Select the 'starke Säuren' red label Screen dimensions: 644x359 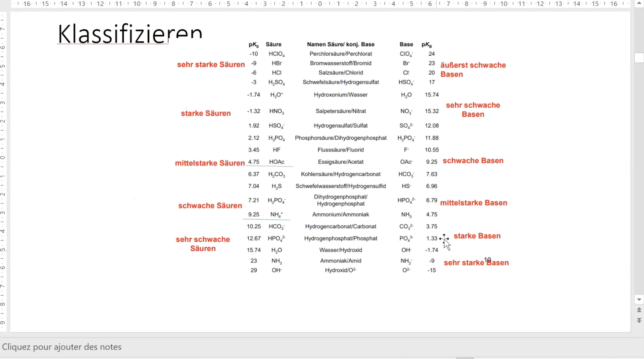coord(206,114)
